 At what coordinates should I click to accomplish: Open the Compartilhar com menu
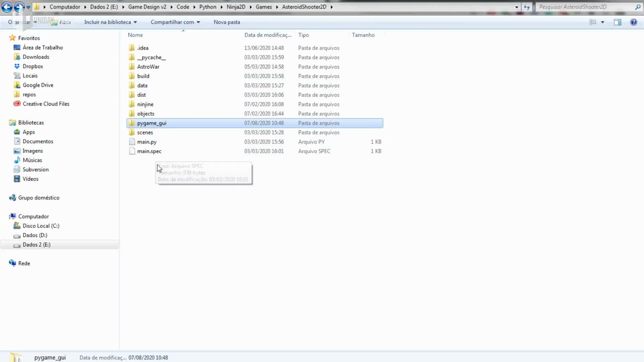point(175,22)
